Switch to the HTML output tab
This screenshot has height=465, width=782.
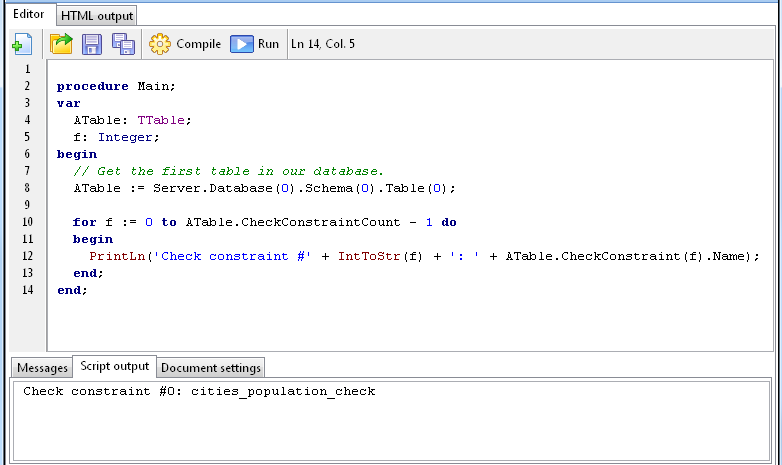(x=97, y=16)
